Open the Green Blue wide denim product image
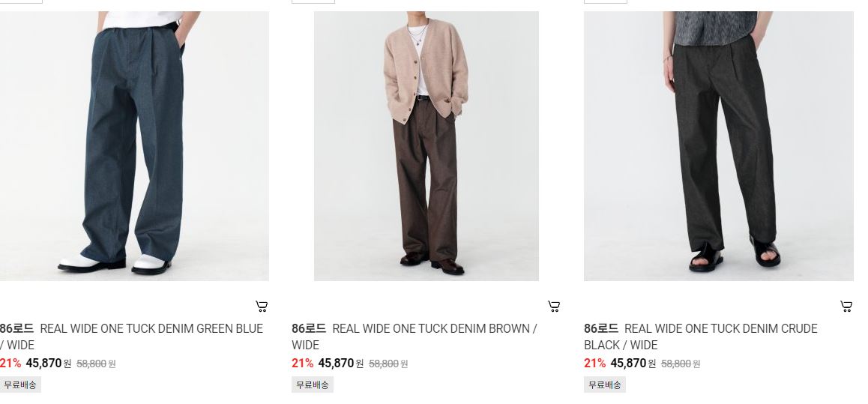 pyautogui.click(x=134, y=146)
